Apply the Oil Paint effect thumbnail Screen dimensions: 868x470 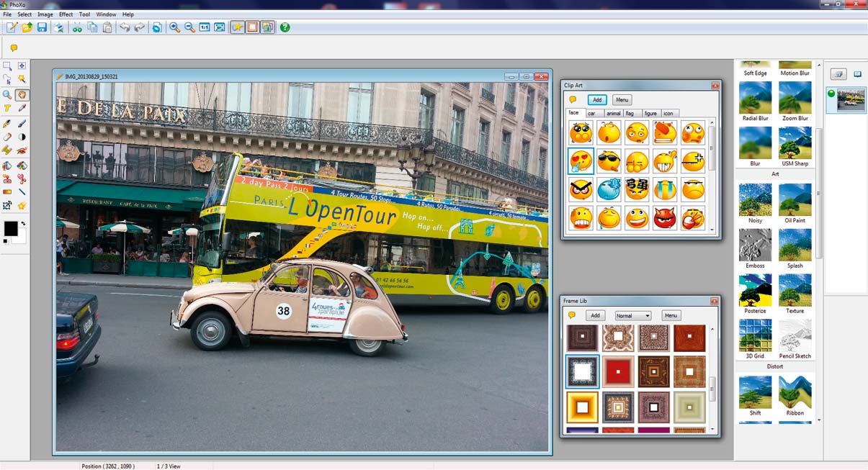click(795, 200)
